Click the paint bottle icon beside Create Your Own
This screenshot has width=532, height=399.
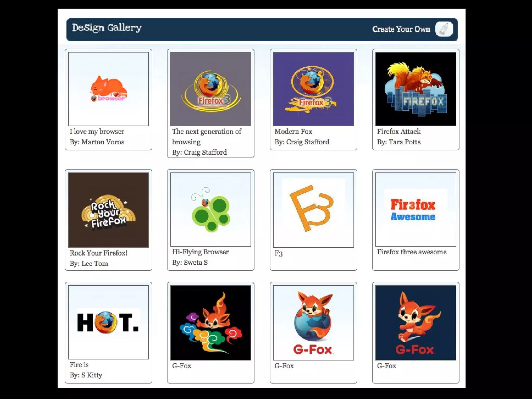coord(444,29)
